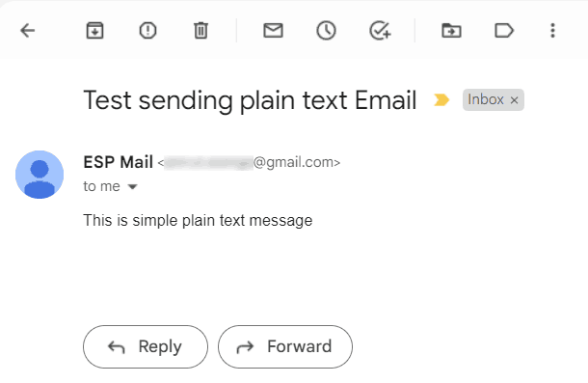
Task: Archive this email
Action: [x=94, y=31]
